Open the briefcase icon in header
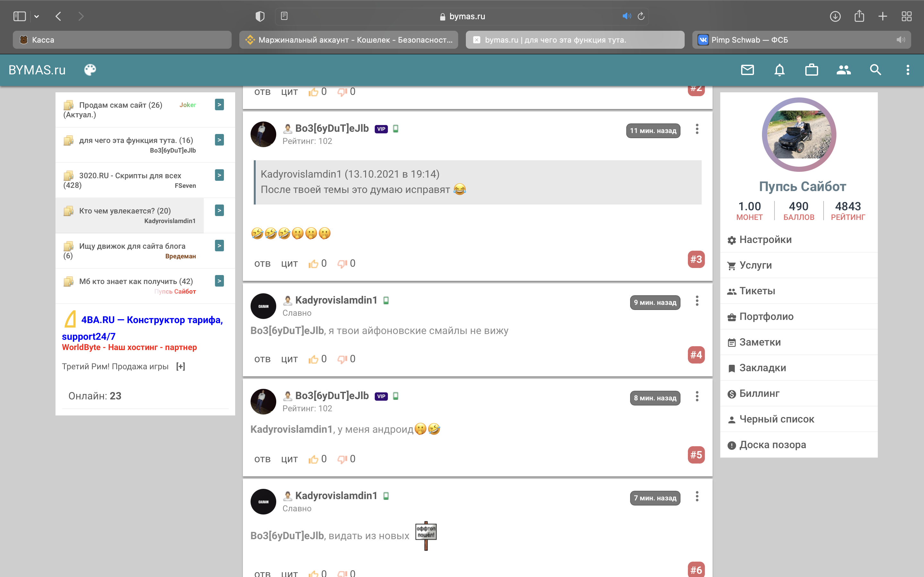 (811, 70)
